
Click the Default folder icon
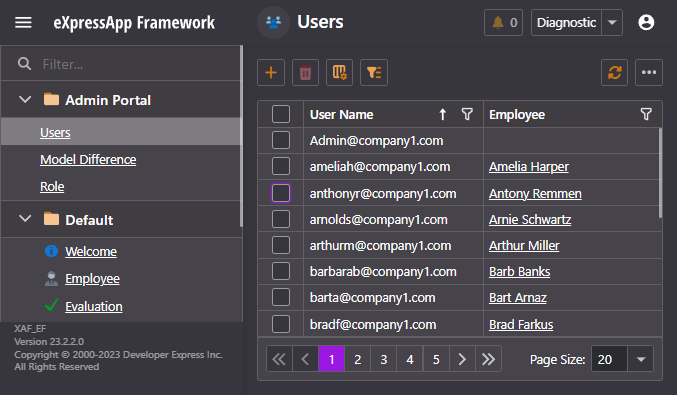tap(51, 219)
